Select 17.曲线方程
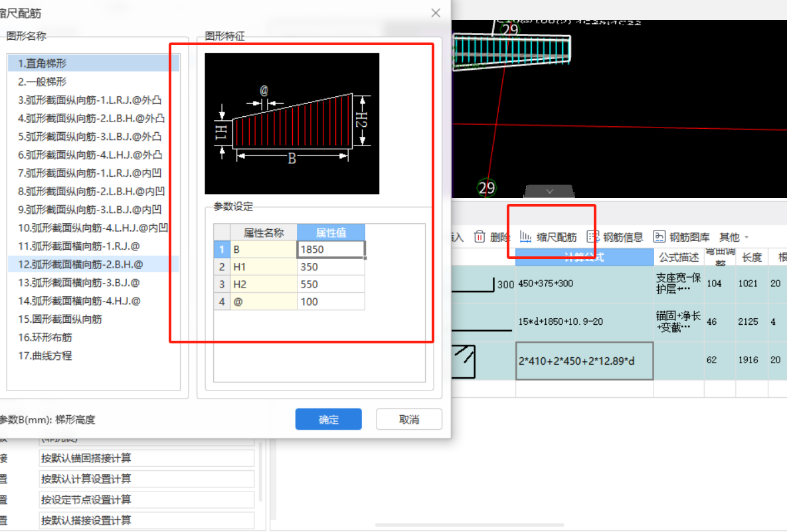This screenshot has height=532, width=787. coord(94,355)
